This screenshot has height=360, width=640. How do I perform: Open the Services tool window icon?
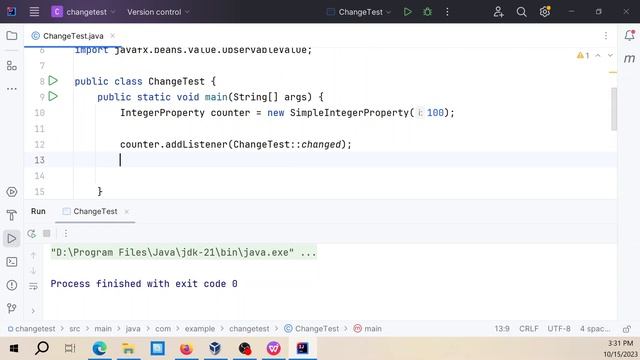12,192
